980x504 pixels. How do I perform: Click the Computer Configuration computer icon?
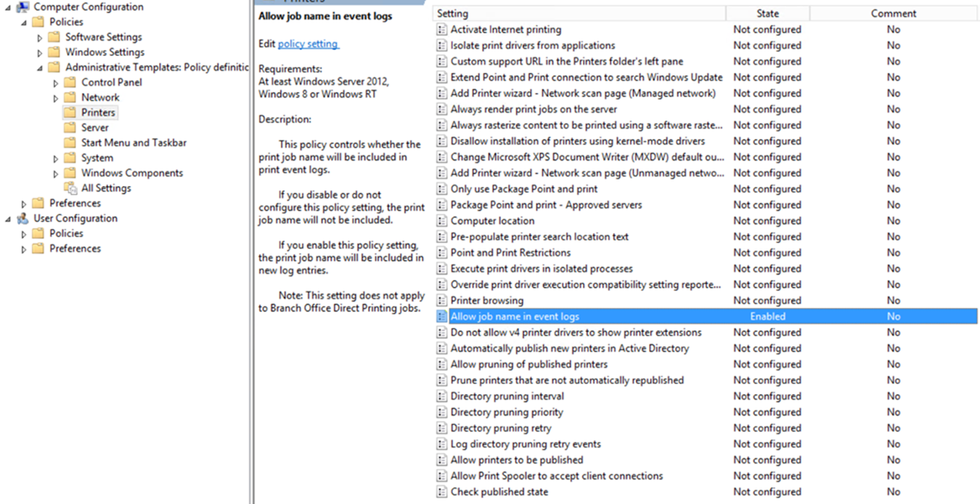coord(23,7)
